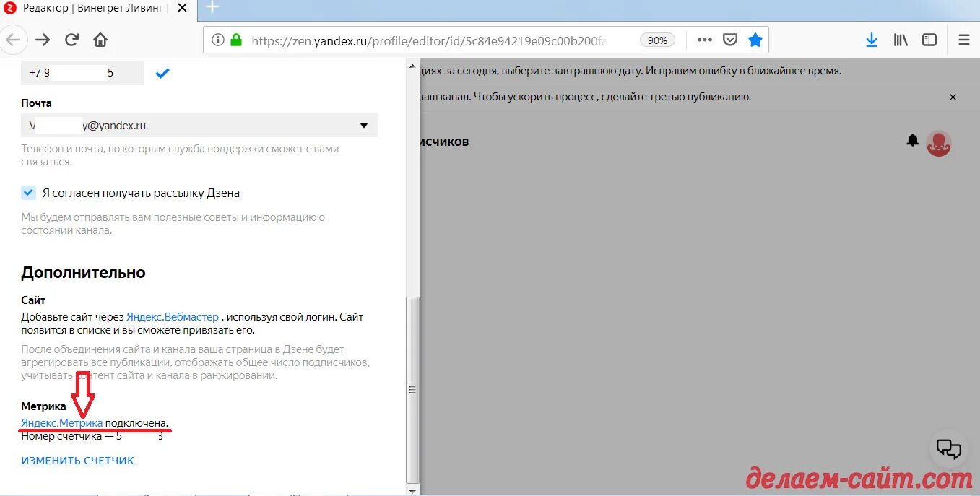Image resolution: width=980 pixels, height=496 pixels.
Task: Open the page actions three-dots menu
Action: coord(704,40)
